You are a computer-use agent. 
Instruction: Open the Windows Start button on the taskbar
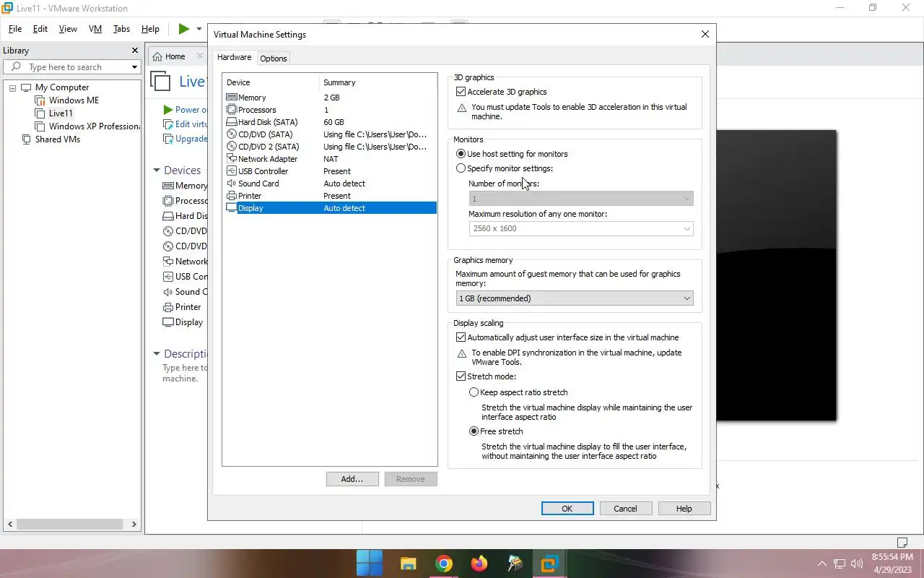[370, 564]
